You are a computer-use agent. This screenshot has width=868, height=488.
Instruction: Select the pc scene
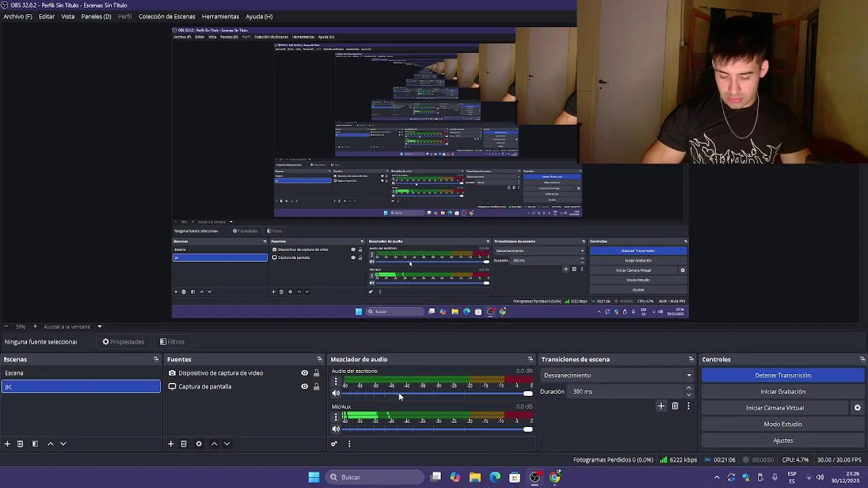pos(81,386)
